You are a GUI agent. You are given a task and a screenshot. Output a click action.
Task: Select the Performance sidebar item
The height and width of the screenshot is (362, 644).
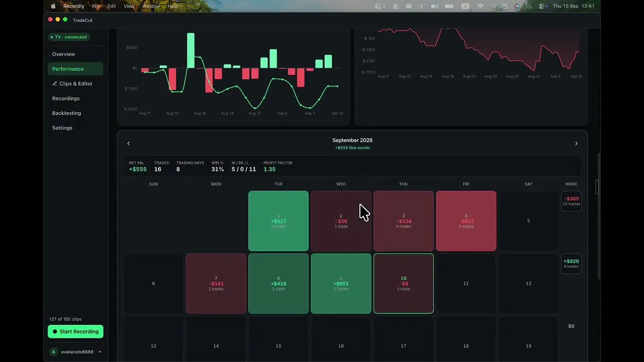[x=75, y=69]
